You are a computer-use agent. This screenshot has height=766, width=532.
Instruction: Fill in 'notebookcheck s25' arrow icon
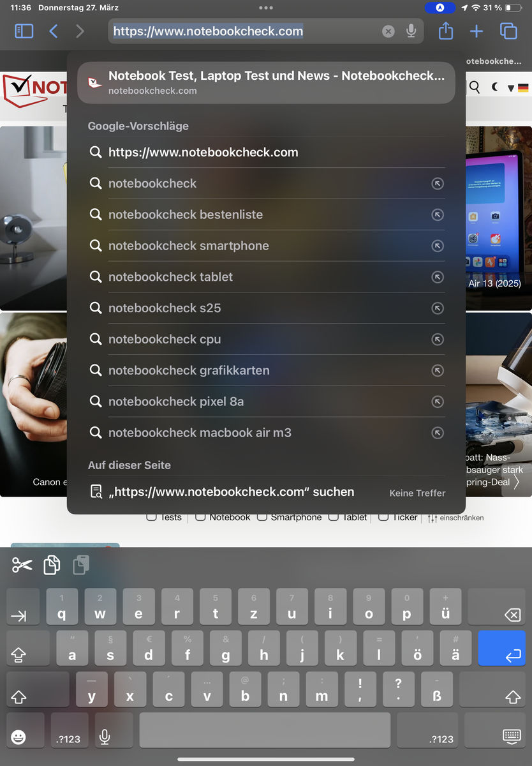tap(438, 308)
